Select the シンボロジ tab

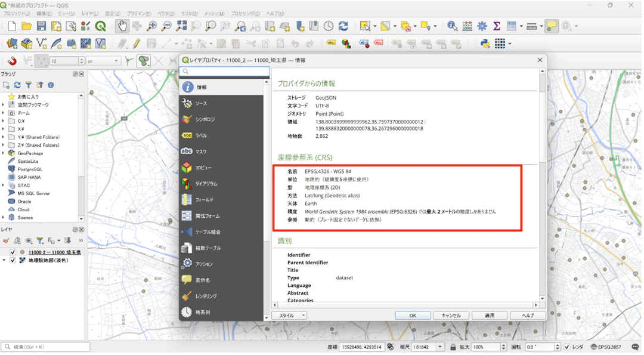pos(221,119)
